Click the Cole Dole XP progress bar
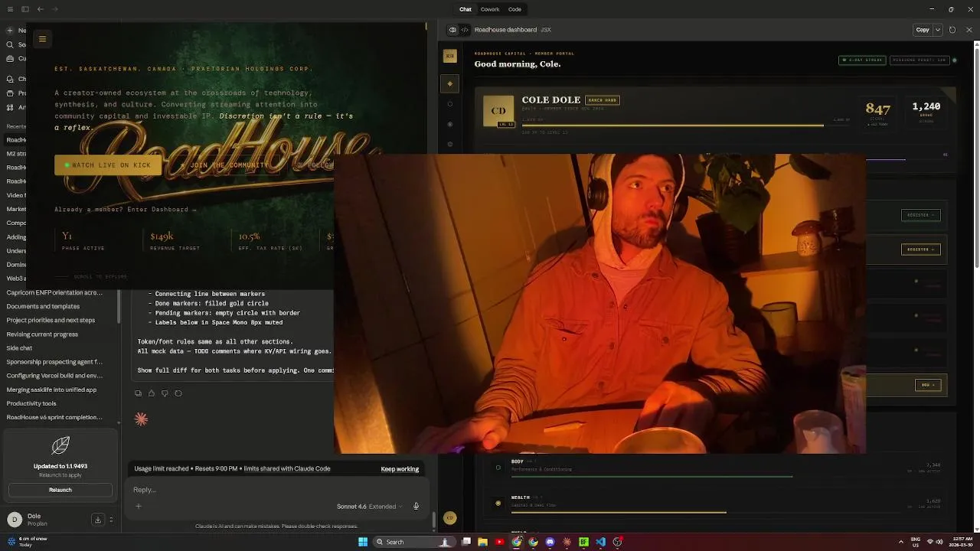Viewport: 980px width, 551px height. pyautogui.click(x=685, y=125)
